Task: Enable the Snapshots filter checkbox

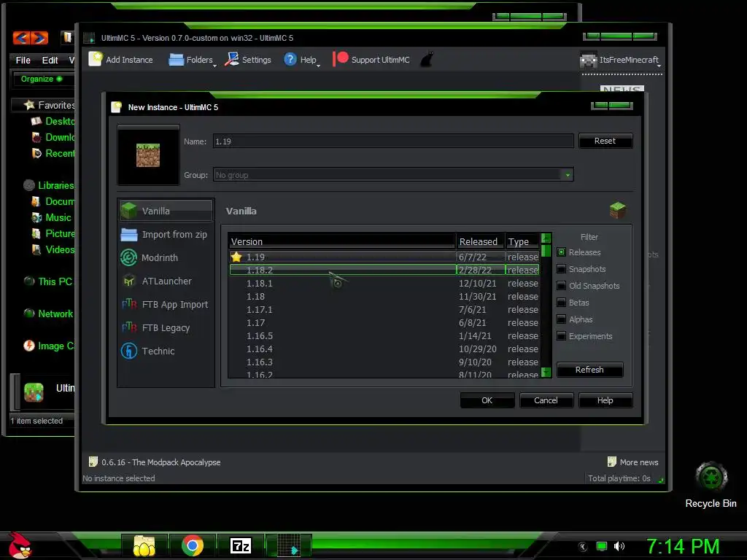Action: pos(561,269)
